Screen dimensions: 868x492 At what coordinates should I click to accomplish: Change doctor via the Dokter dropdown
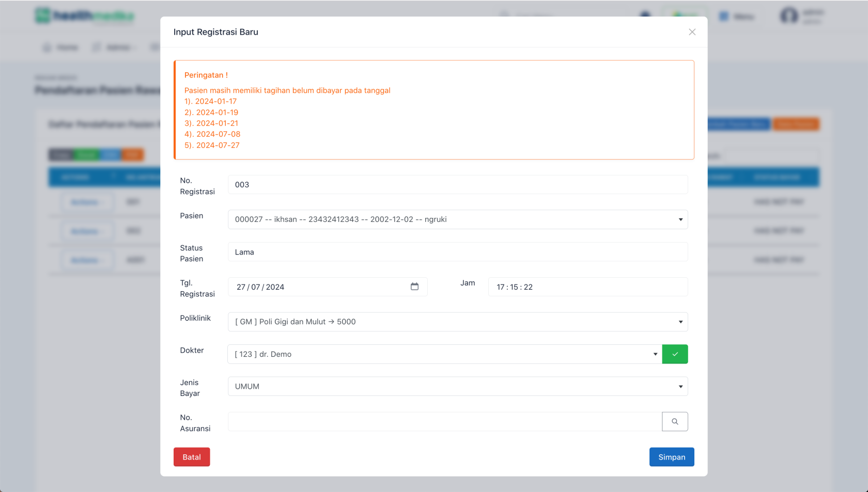[445, 354]
